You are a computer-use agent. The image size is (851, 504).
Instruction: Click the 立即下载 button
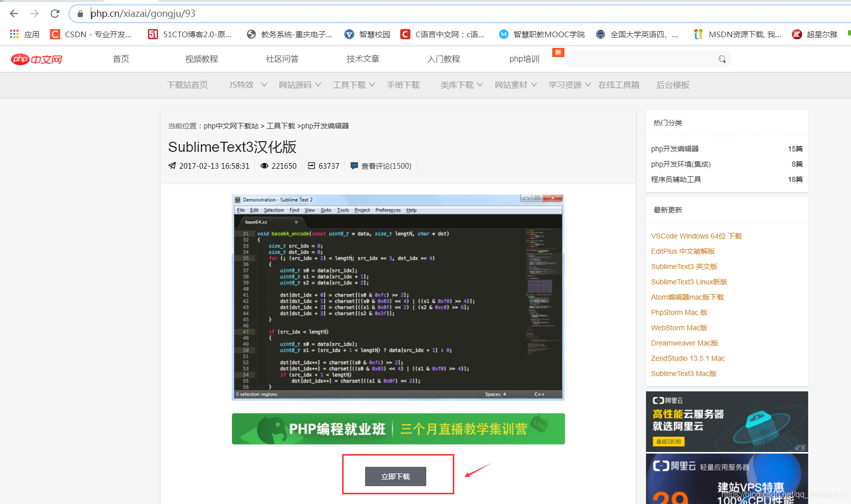tap(396, 476)
